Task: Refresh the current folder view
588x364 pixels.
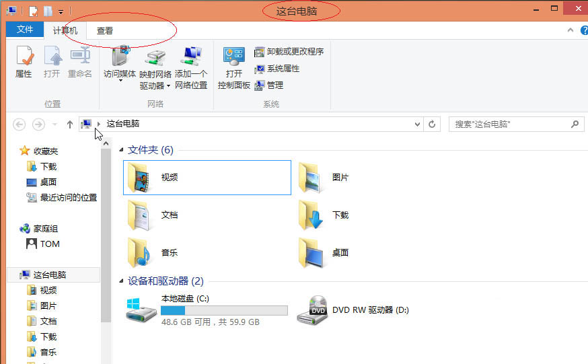Action: pos(433,124)
